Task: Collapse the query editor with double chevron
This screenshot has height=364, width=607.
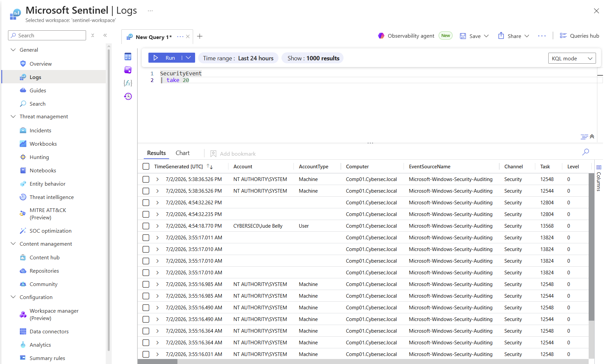Action: coord(592,136)
